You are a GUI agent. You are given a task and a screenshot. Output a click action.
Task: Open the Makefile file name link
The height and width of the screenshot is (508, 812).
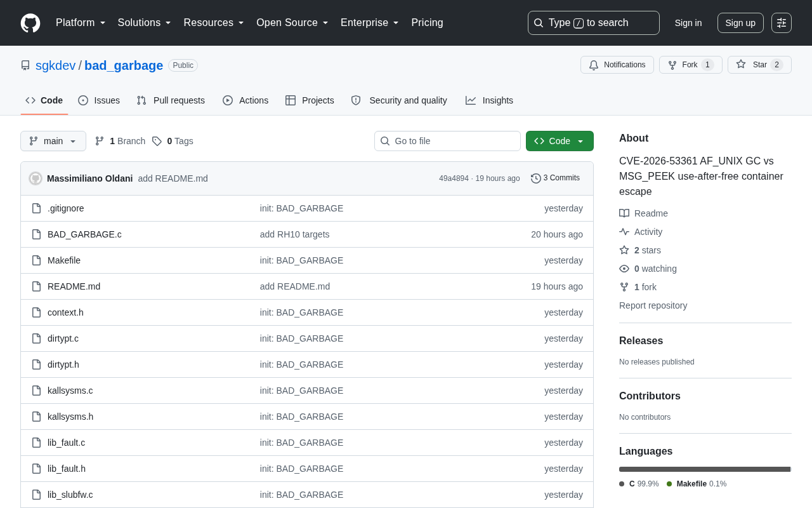pyautogui.click(x=64, y=260)
